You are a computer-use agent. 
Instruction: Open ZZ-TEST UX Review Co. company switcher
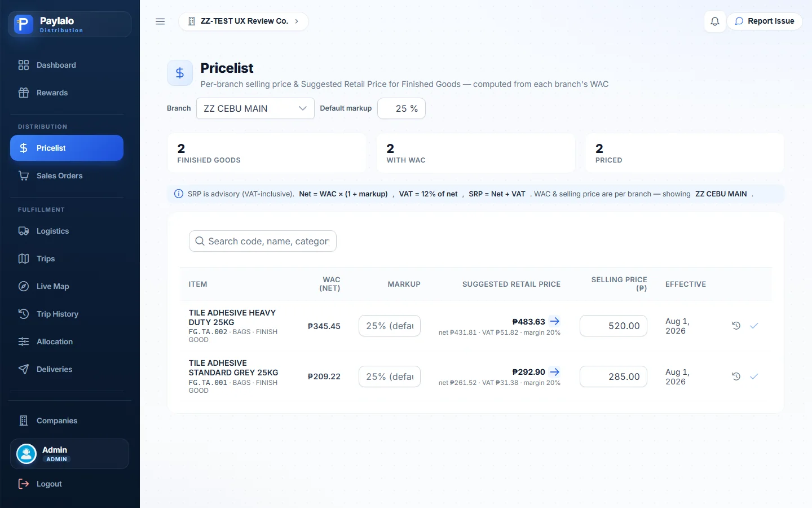pyautogui.click(x=244, y=21)
